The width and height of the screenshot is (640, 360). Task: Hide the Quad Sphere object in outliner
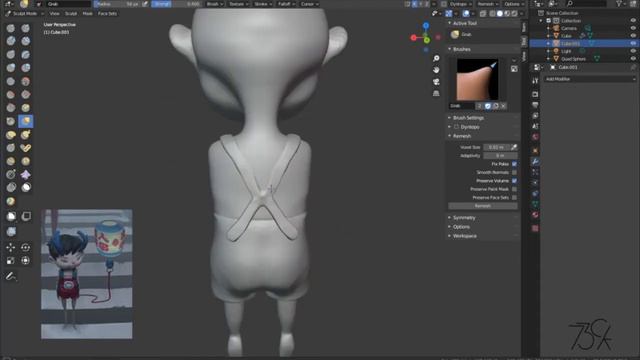(x=633, y=59)
